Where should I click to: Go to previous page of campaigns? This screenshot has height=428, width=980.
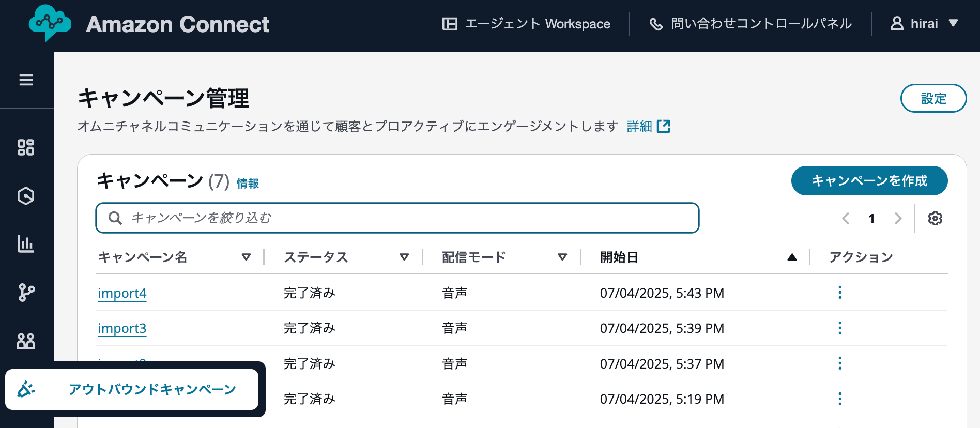846,218
